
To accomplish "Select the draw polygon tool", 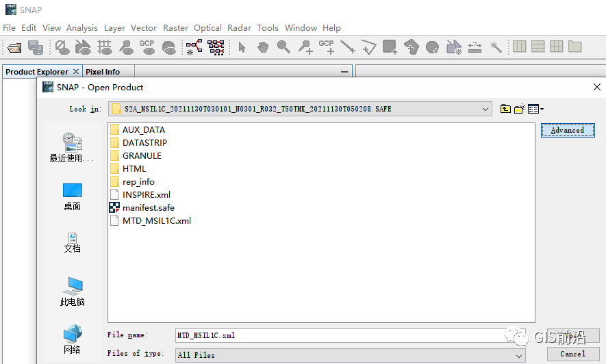I will [x=412, y=47].
